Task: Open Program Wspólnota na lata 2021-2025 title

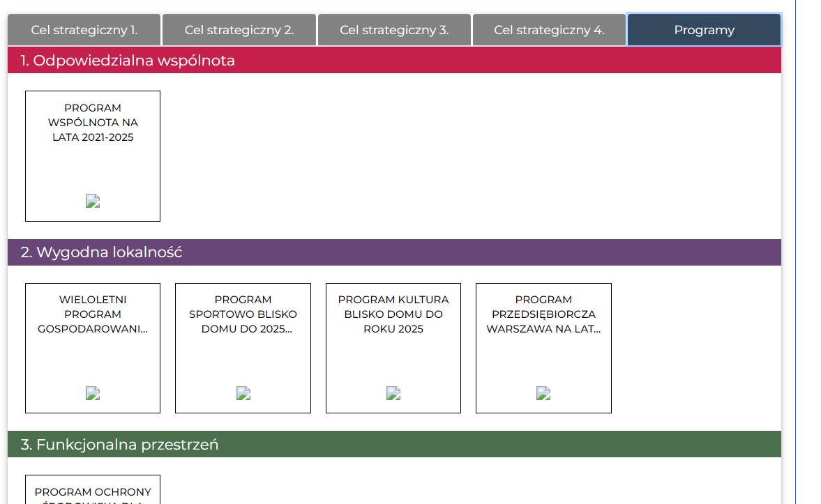Action: click(93, 123)
